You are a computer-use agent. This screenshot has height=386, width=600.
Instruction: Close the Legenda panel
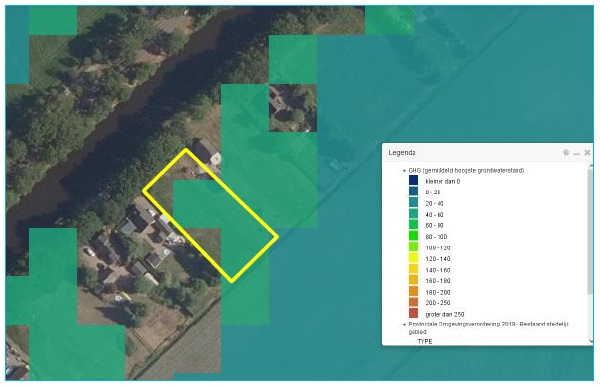(587, 153)
